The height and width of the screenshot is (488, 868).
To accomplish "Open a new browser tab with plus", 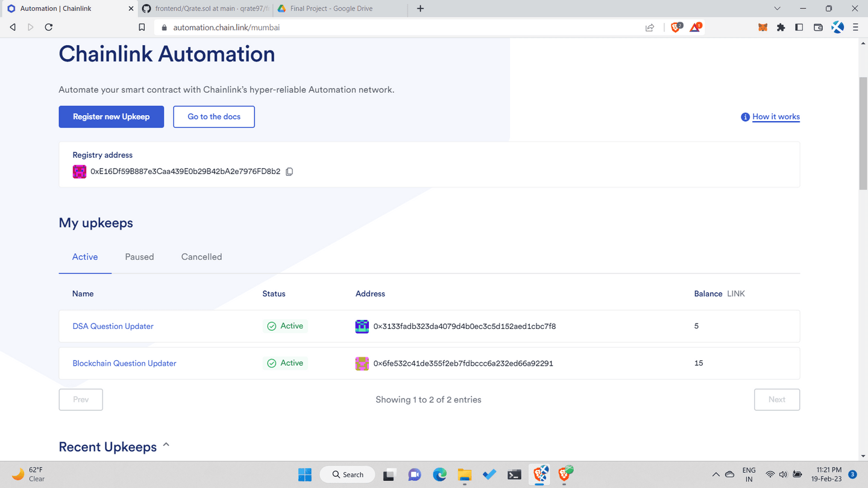I will 420,8.
